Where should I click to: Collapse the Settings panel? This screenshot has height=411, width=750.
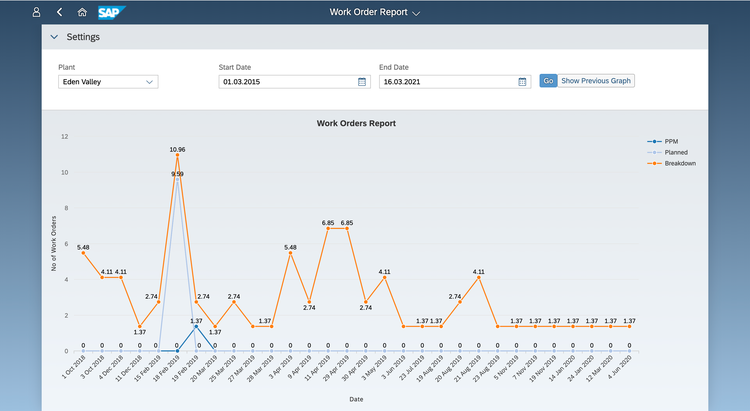(x=54, y=37)
